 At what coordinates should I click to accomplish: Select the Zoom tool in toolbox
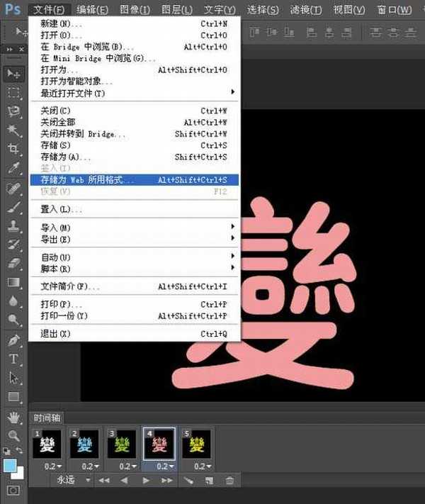[13, 435]
